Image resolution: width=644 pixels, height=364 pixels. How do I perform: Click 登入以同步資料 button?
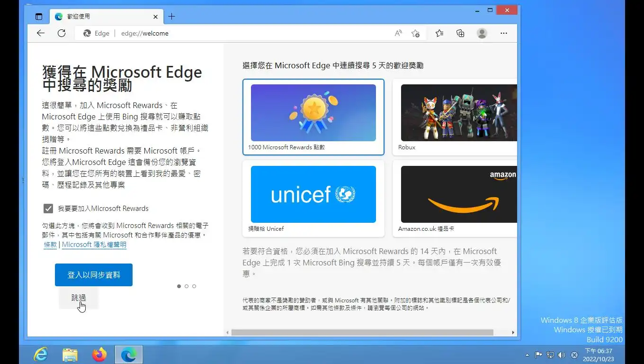click(x=94, y=275)
